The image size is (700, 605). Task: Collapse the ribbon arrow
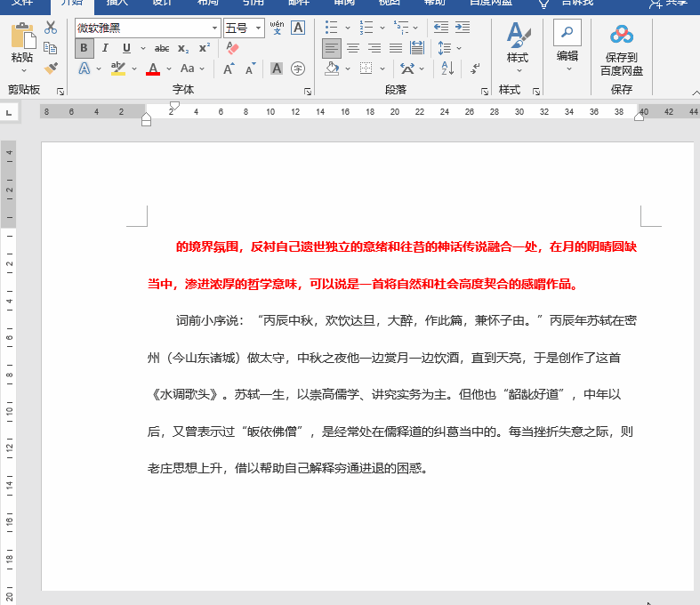tap(696, 93)
